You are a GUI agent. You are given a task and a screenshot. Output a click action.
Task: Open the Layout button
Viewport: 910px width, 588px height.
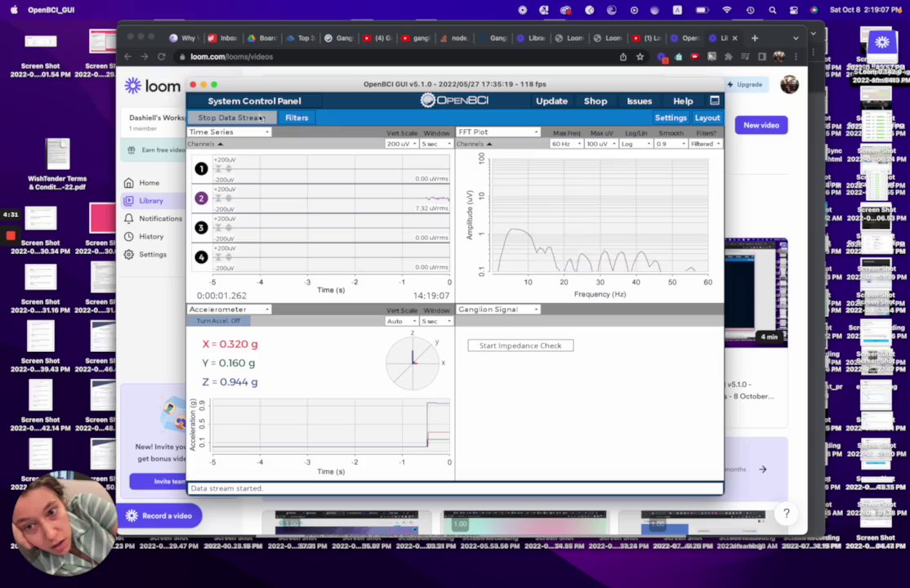pyautogui.click(x=707, y=118)
